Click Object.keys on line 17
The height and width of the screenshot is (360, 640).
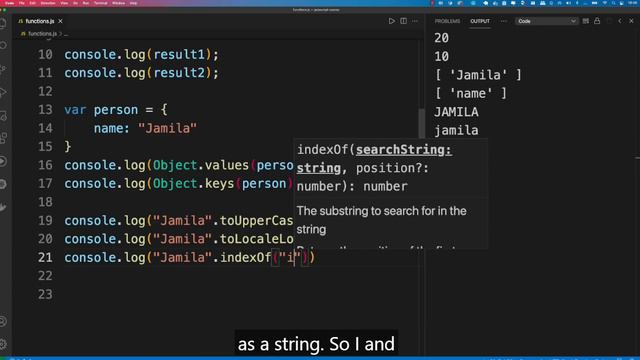[x=194, y=184]
